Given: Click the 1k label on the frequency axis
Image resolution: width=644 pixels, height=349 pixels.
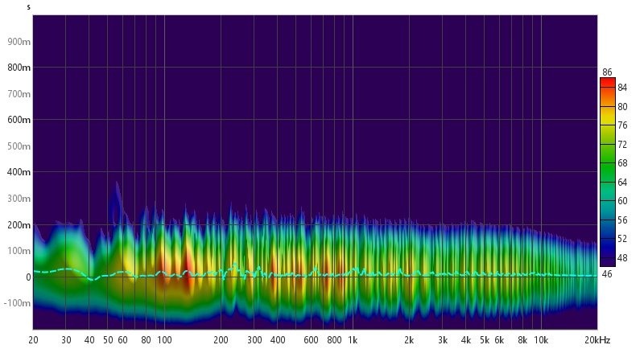Looking at the screenshot, I should [352, 340].
